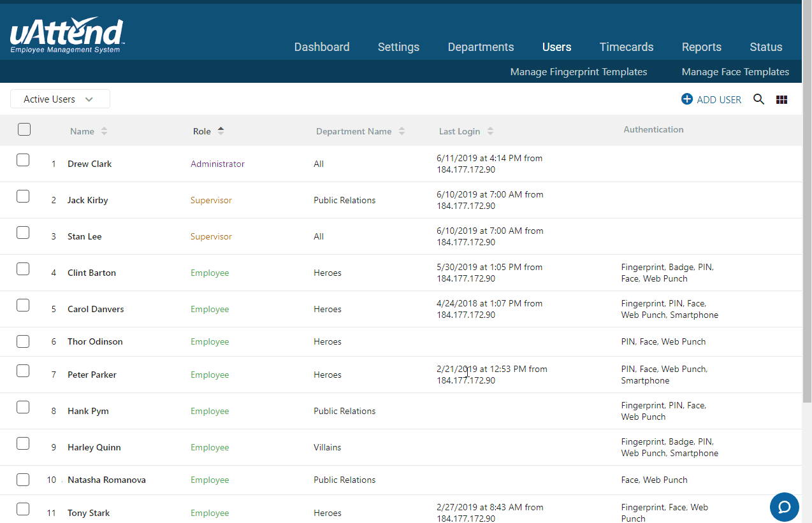The height and width of the screenshot is (523, 812).
Task: Sort by Role column arrows
Action: (221, 131)
